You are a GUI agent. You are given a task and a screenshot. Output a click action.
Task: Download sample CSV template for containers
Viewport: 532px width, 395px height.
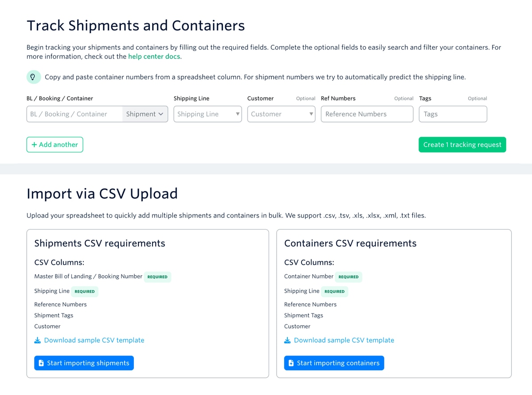pos(344,340)
